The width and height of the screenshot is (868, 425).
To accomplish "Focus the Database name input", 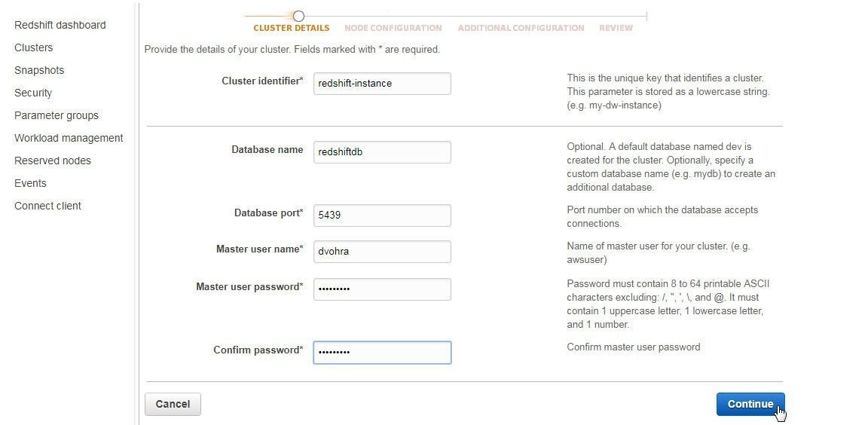I will (382, 152).
